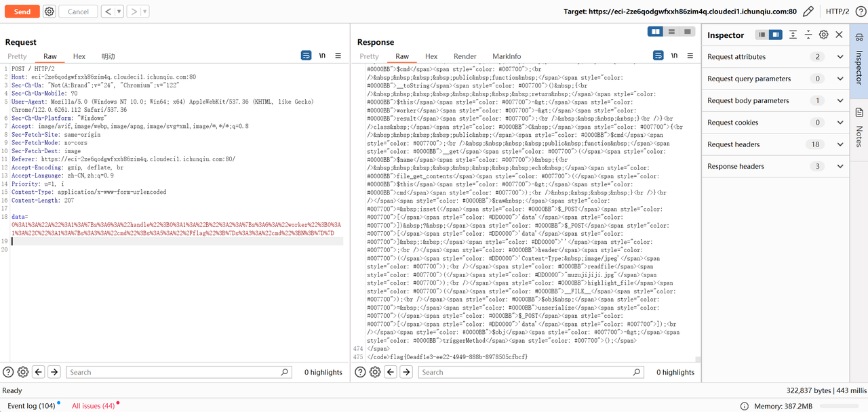Dock Inspector panel to the left

point(762,35)
